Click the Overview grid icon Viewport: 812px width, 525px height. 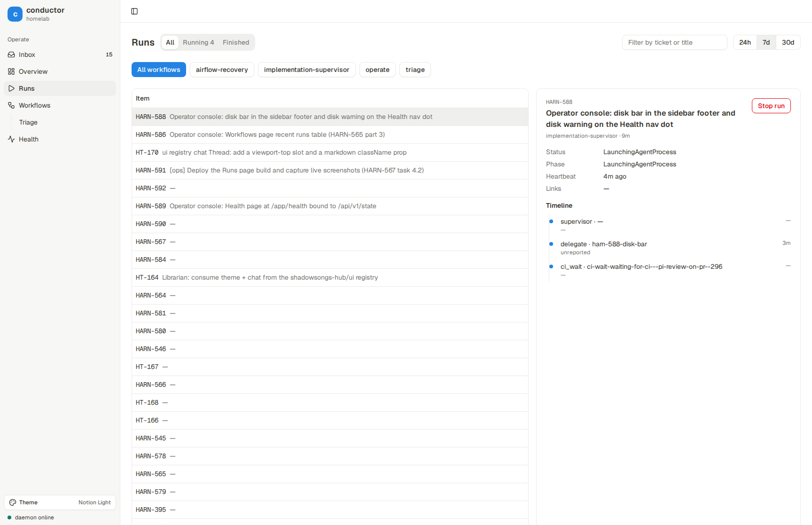click(11, 71)
